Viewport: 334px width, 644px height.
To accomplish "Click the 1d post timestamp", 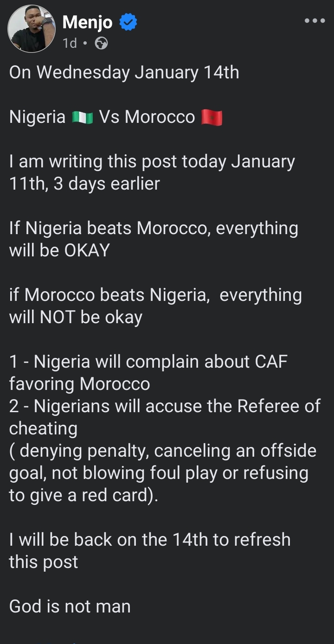I will click(70, 44).
